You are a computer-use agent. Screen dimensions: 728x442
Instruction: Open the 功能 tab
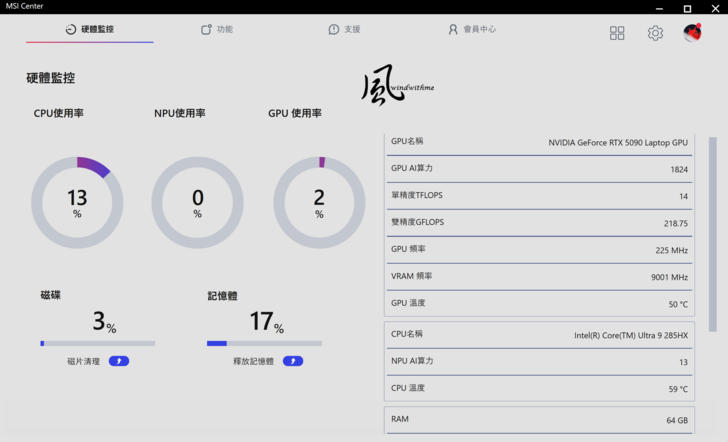(217, 30)
